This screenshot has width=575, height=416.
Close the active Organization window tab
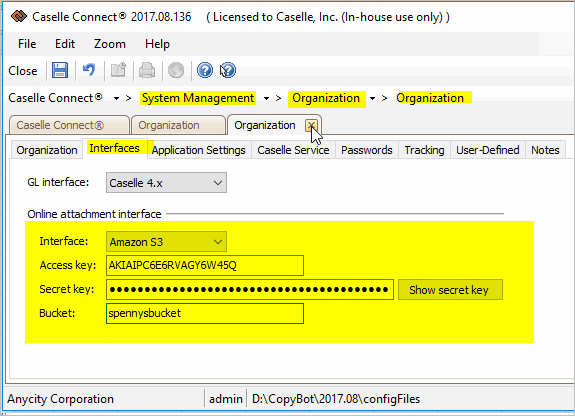[311, 126]
